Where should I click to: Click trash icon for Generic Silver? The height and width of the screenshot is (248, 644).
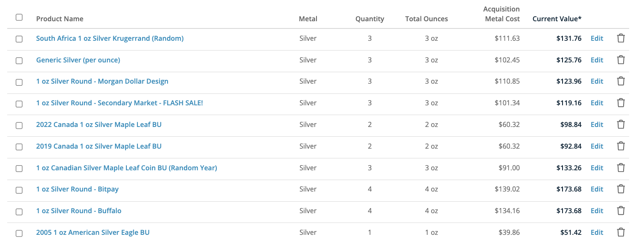pyautogui.click(x=621, y=60)
